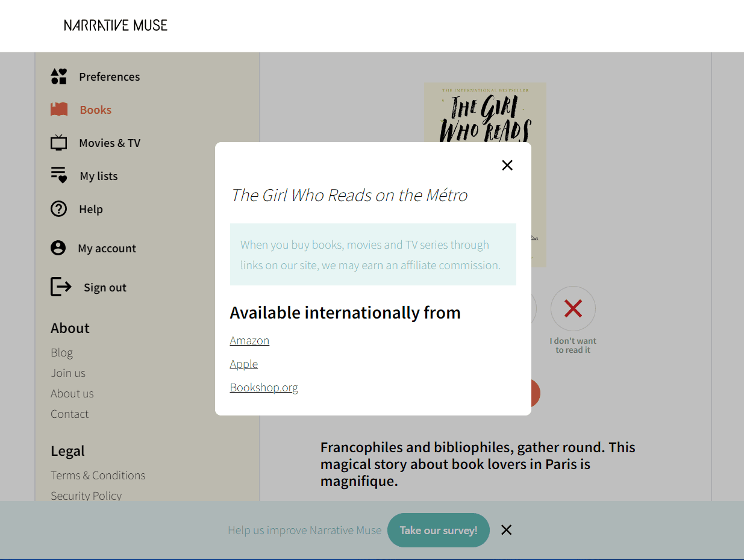
Task: Click the My account person icon
Action: pos(58,248)
